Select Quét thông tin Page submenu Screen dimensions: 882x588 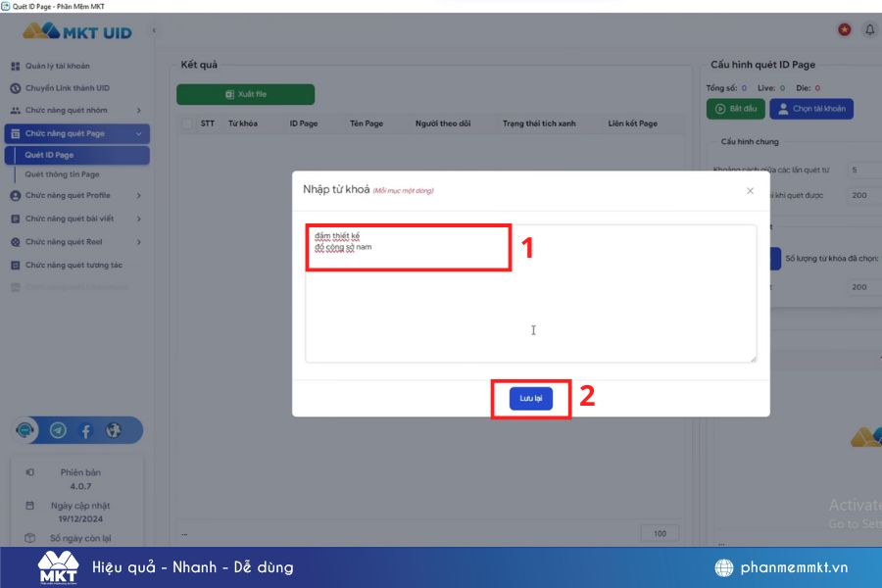[x=62, y=174]
